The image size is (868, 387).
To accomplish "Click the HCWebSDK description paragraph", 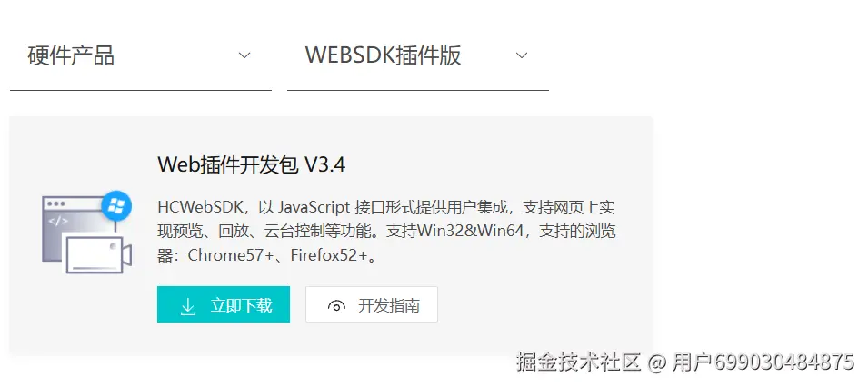I will point(386,232).
